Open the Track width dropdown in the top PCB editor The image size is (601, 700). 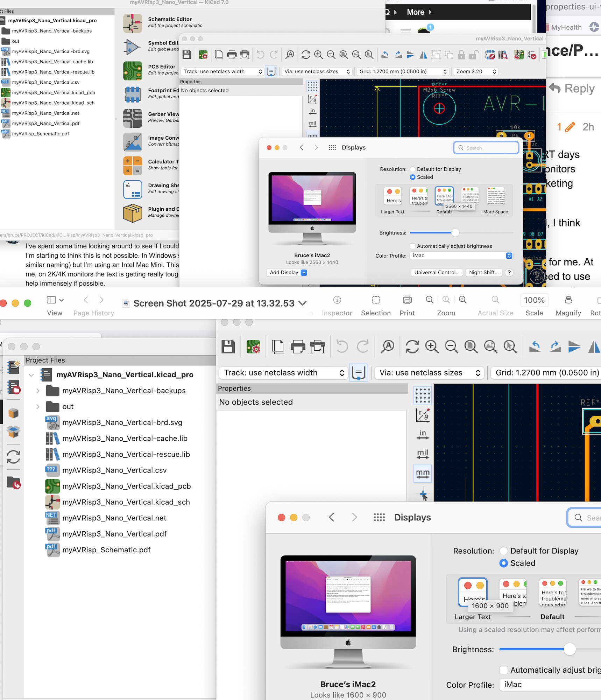(222, 71)
